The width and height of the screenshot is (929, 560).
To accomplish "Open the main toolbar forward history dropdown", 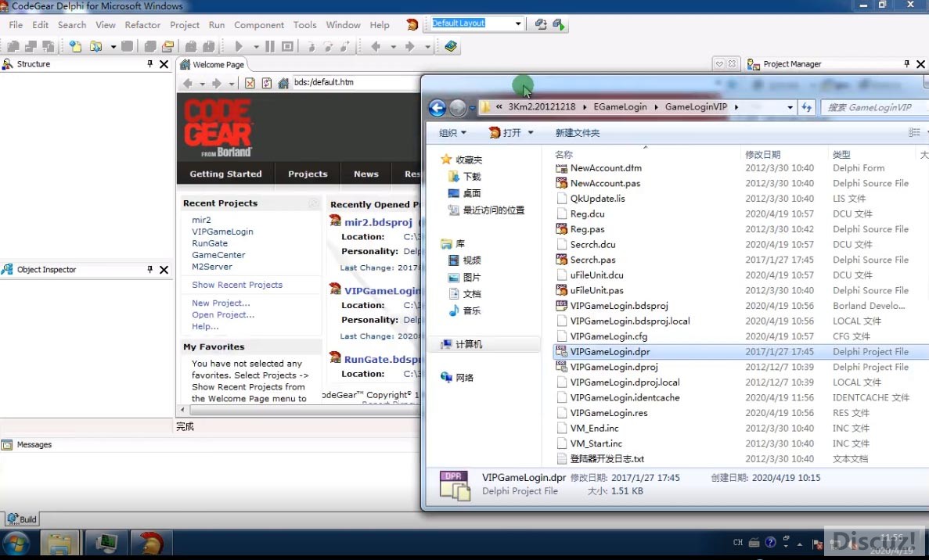I will point(427,47).
